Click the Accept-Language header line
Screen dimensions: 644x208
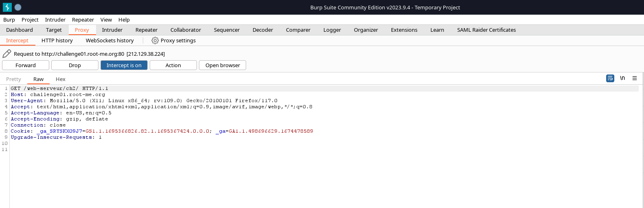[x=61, y=113]
